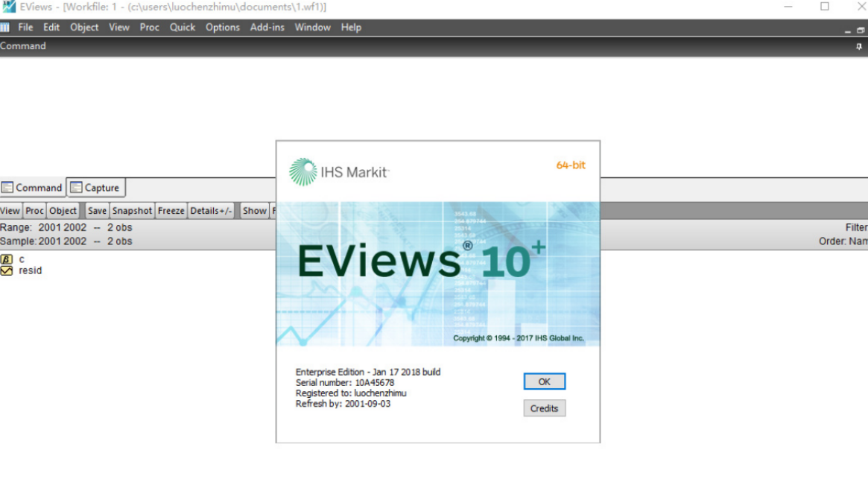The height and width of the screenshot is (488, 868).
Task: Click the Copyright 1994 - 2017 text
Action: tap(518, 338)
